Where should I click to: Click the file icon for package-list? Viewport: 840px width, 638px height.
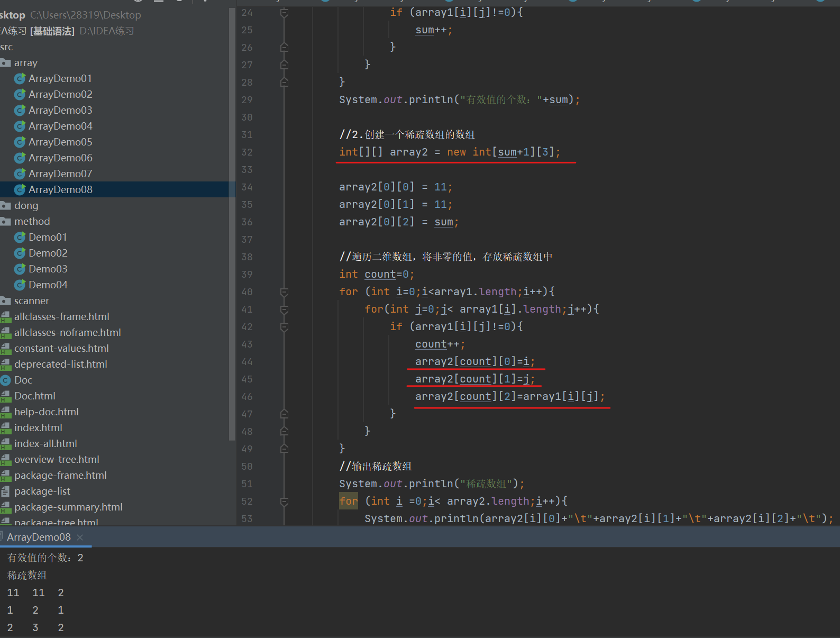[6, 491]
